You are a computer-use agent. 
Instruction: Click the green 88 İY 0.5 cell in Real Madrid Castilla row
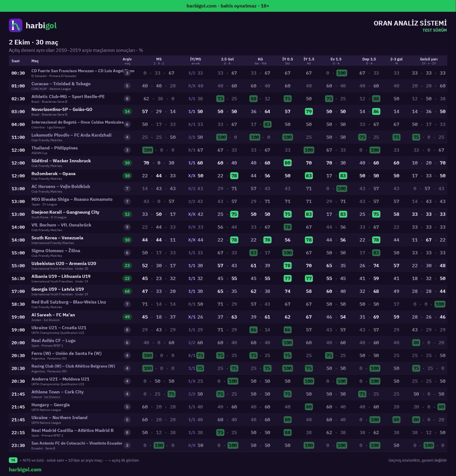pos(287,433)
